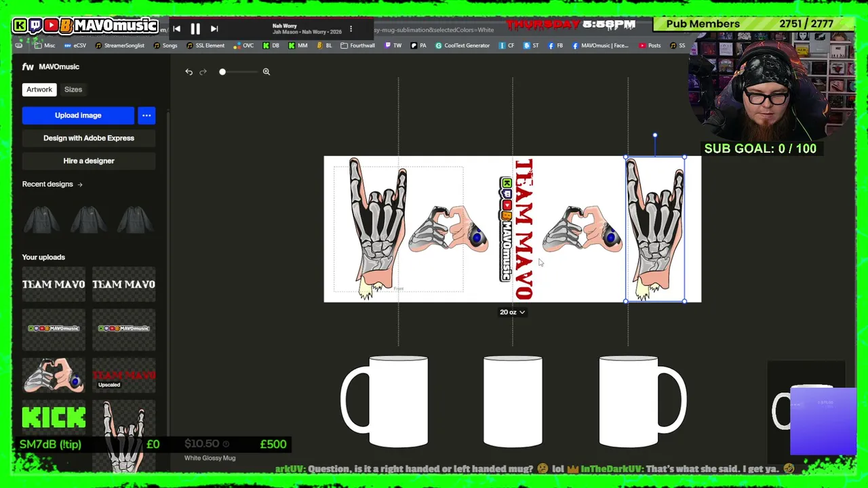Click the center mug preview
The image size is (868, 488).
(513, 402)
